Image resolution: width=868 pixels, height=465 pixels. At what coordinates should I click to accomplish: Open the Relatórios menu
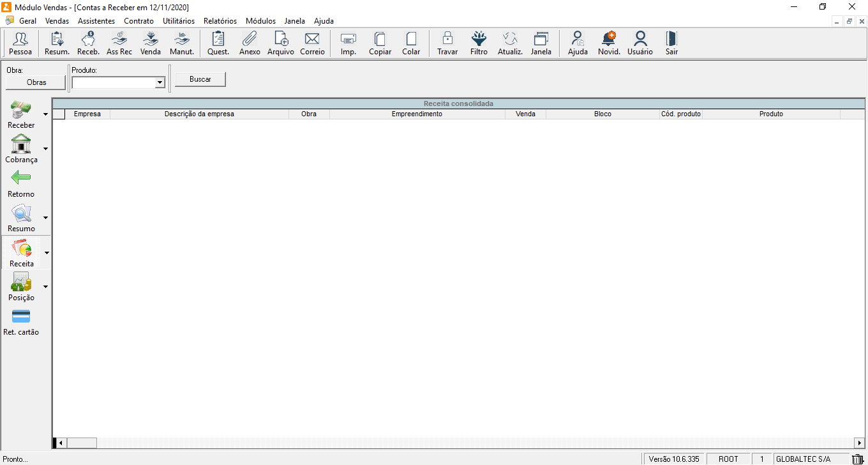220,21
